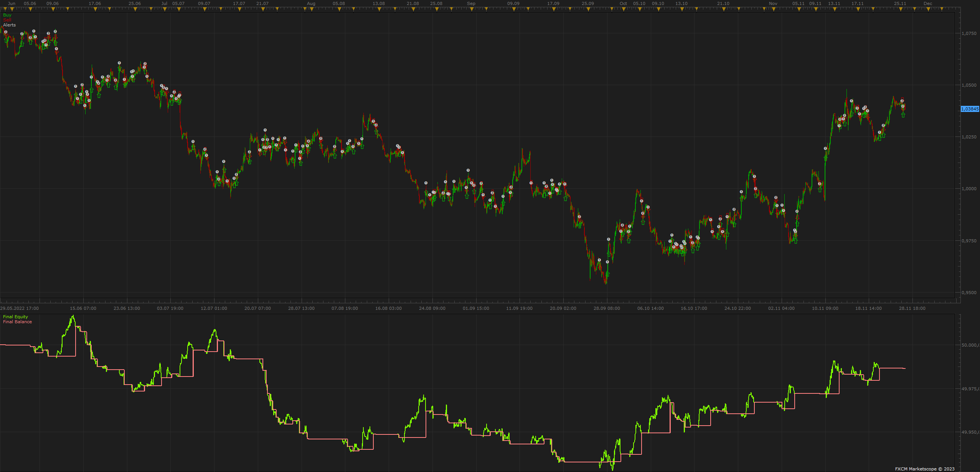
Task: Click the '03.07 19:00' date label
Action: 170,308
